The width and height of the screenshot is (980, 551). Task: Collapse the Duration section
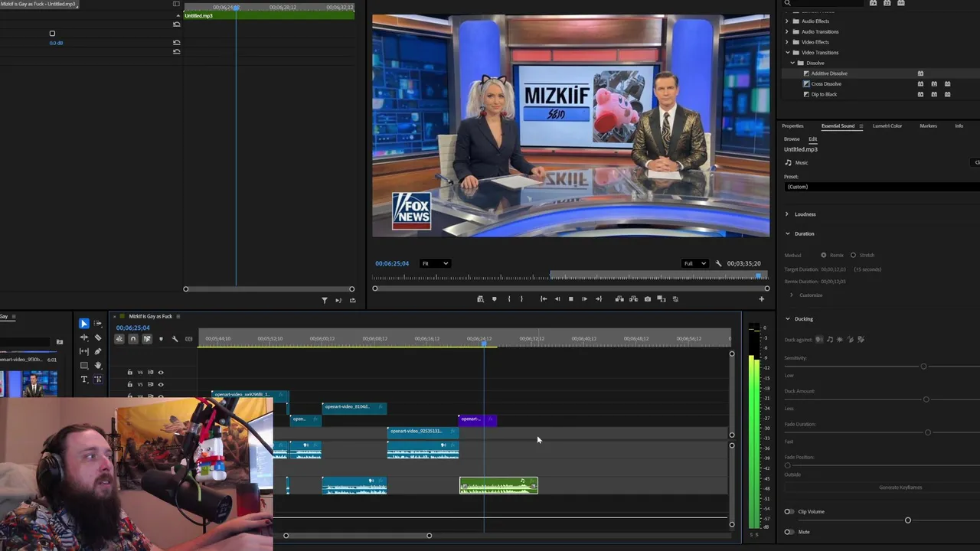coord(787,233)
